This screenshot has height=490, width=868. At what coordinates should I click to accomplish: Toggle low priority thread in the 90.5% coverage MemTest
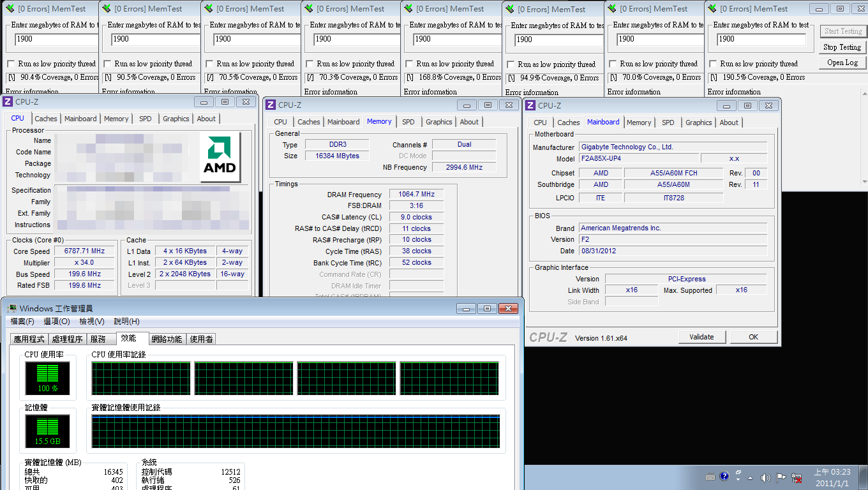coord(107,64)
